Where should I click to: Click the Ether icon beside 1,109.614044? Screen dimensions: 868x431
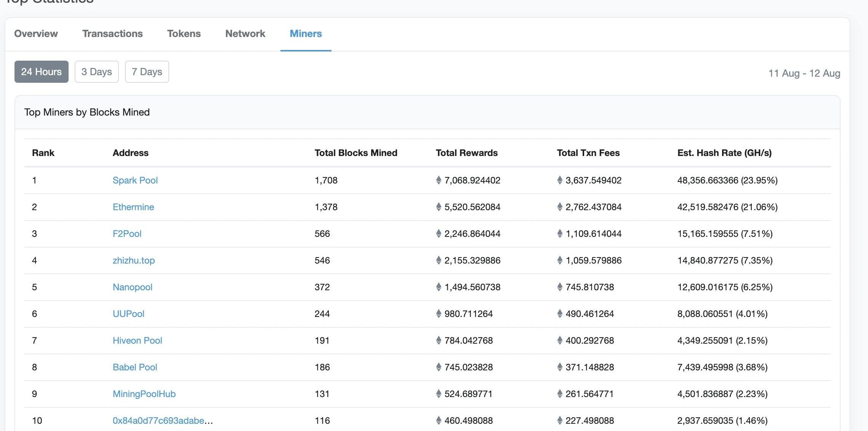coord(560,233)
